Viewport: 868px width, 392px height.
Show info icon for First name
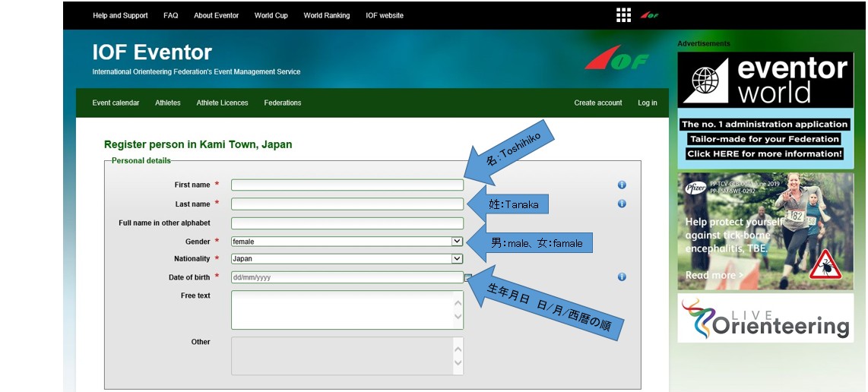[622, 185]
